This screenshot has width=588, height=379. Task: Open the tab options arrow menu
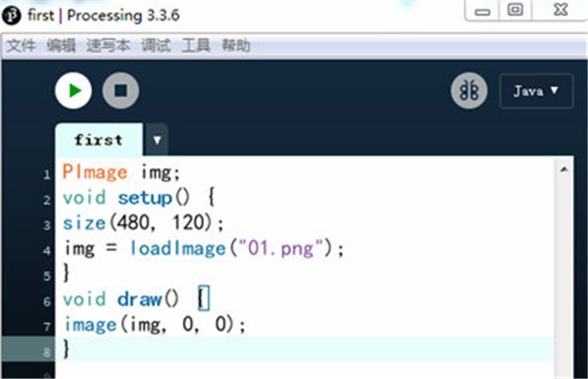(157, 140)
